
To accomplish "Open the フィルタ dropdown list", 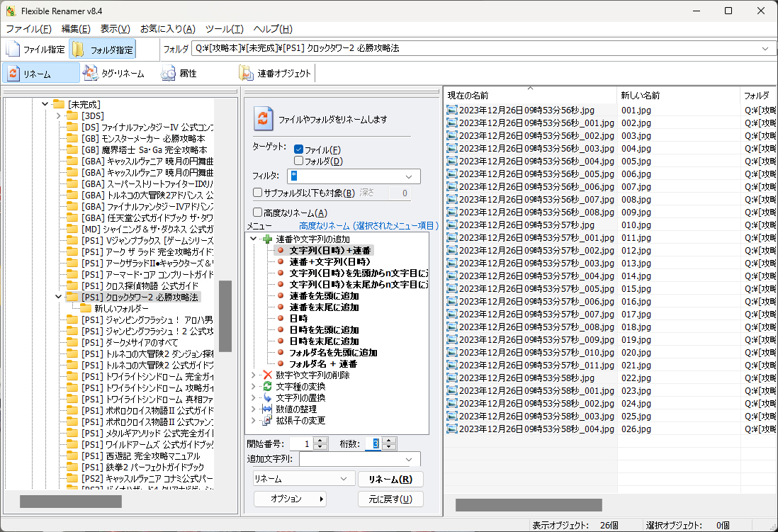I will [409, 176].
